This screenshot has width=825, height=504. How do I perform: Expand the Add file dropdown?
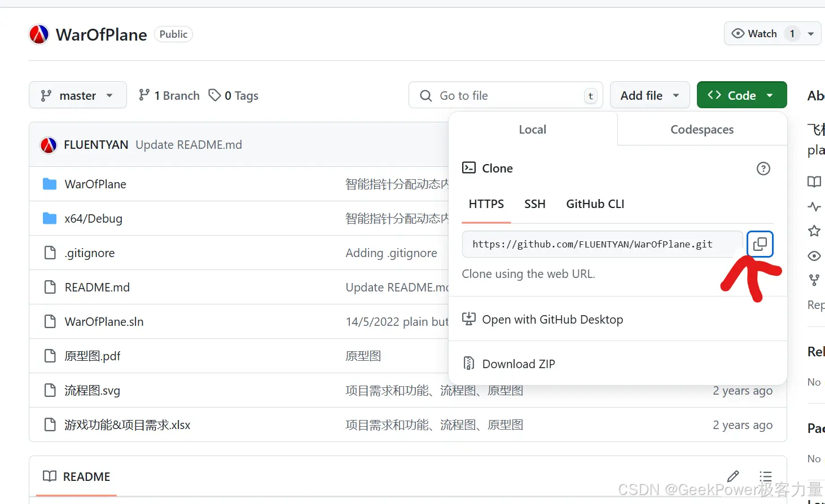(650, 95)
